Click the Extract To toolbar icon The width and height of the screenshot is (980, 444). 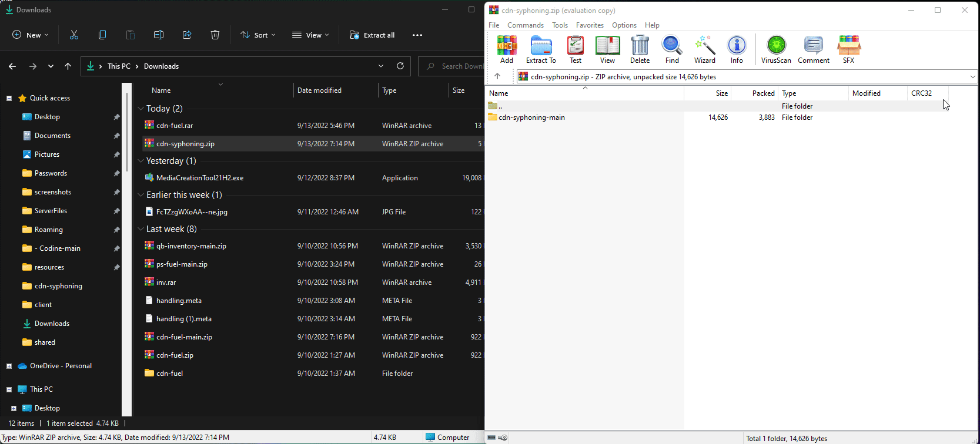[541, 49]
